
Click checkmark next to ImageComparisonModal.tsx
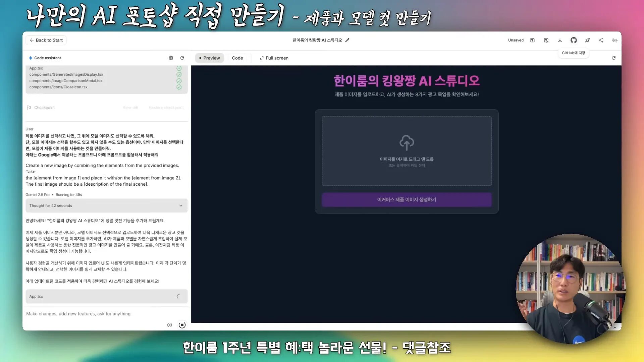point(179,81)
